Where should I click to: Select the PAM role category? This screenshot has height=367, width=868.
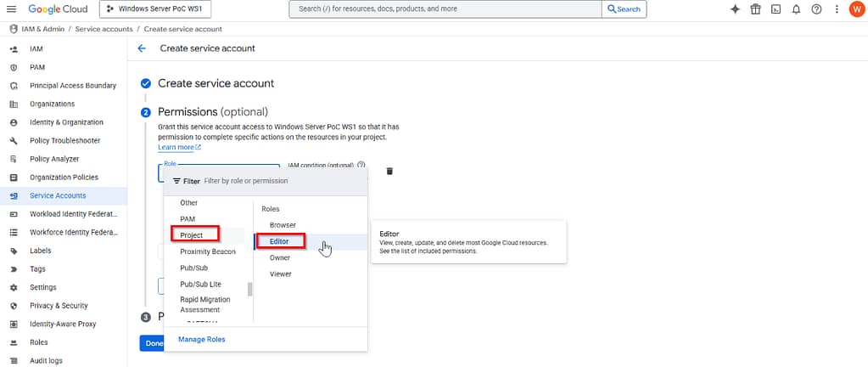click(x=188, y=219)
